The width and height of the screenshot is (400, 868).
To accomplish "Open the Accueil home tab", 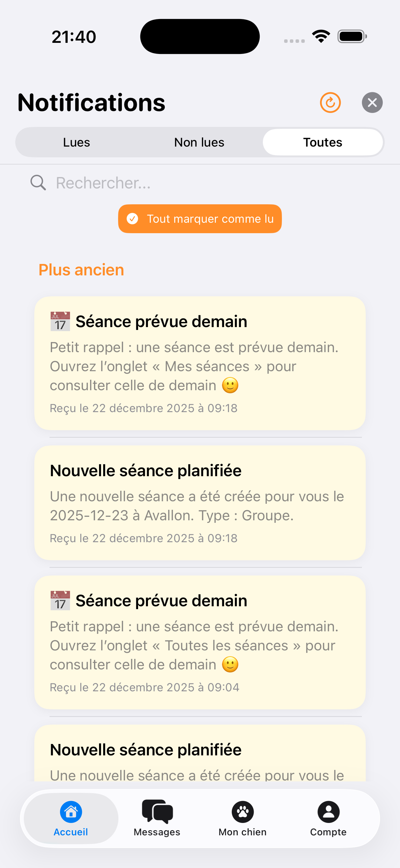I will click(71, 818).
